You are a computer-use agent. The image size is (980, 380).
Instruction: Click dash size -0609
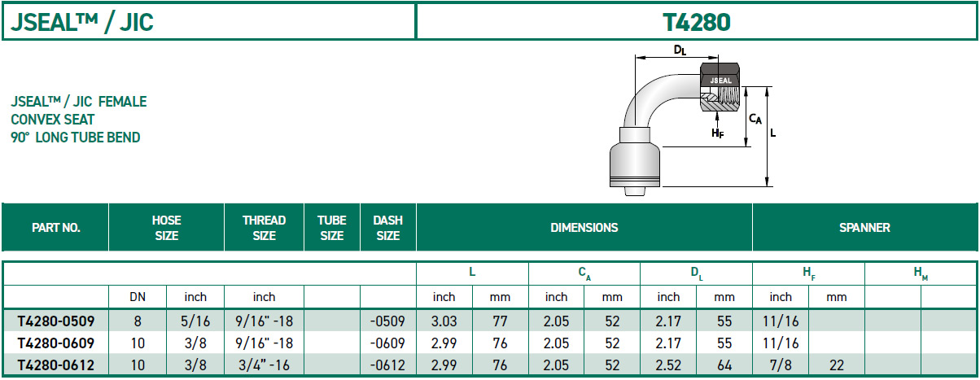(x=388, y=343)
